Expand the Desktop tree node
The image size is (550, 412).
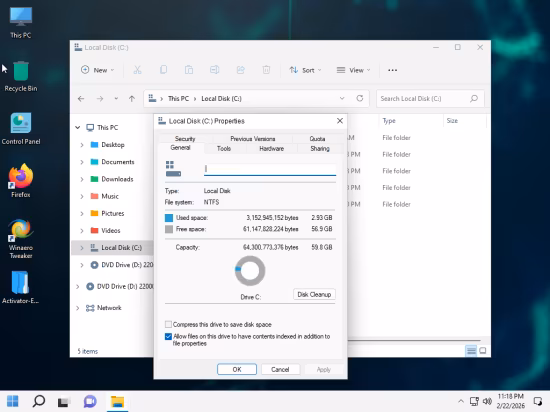pos(82,145)
